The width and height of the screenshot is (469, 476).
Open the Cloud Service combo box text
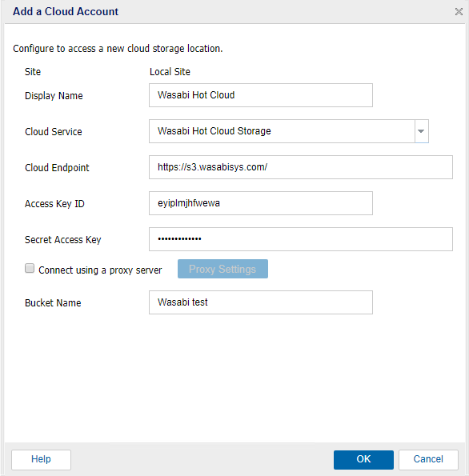pos(282,131)
